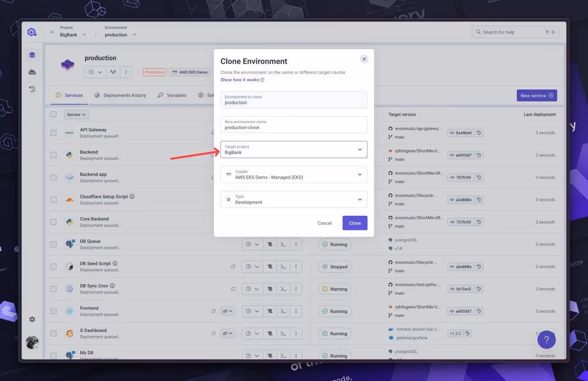This screenshot has width=588, height=381.
Task: Open production environment three-dot menu
Action: 126,73
